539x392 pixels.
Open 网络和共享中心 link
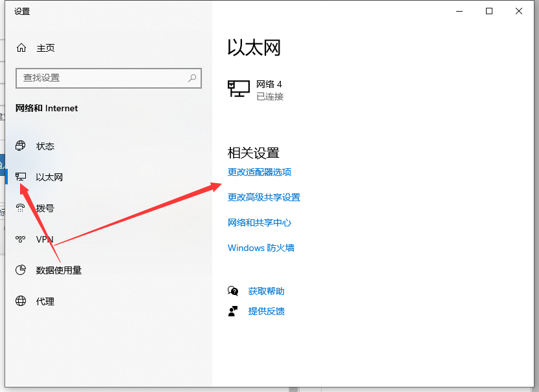coord(259,223)
